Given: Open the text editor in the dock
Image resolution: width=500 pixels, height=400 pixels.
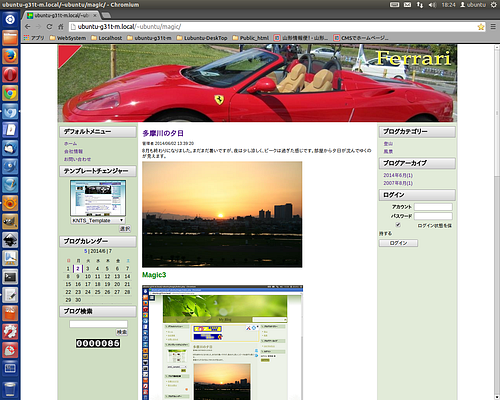Looking at the screenshot, I should coord(10,295).
